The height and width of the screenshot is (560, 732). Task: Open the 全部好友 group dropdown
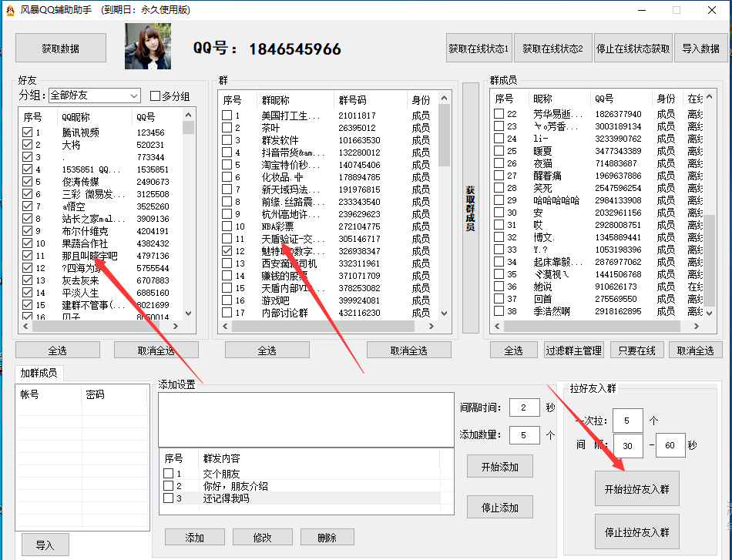pos(94,96)
